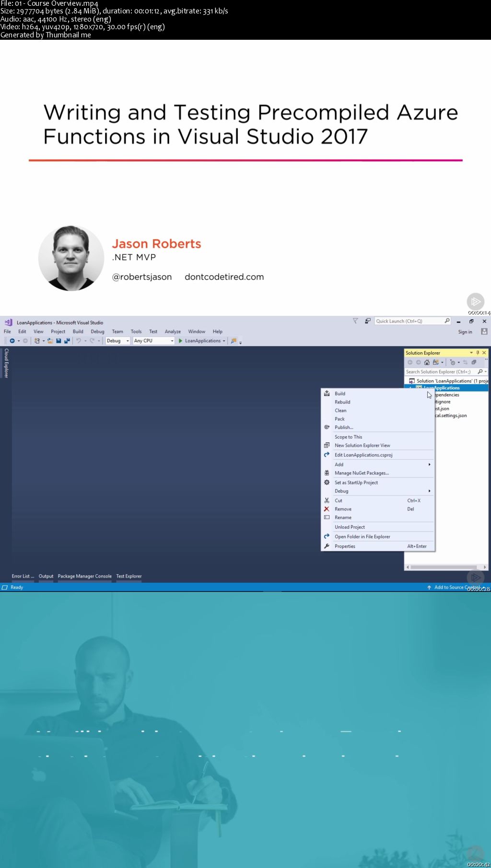The image size is (491, 868).
Task: Open the Build menu in the menu bar
Action: click(x=78, y=332)
